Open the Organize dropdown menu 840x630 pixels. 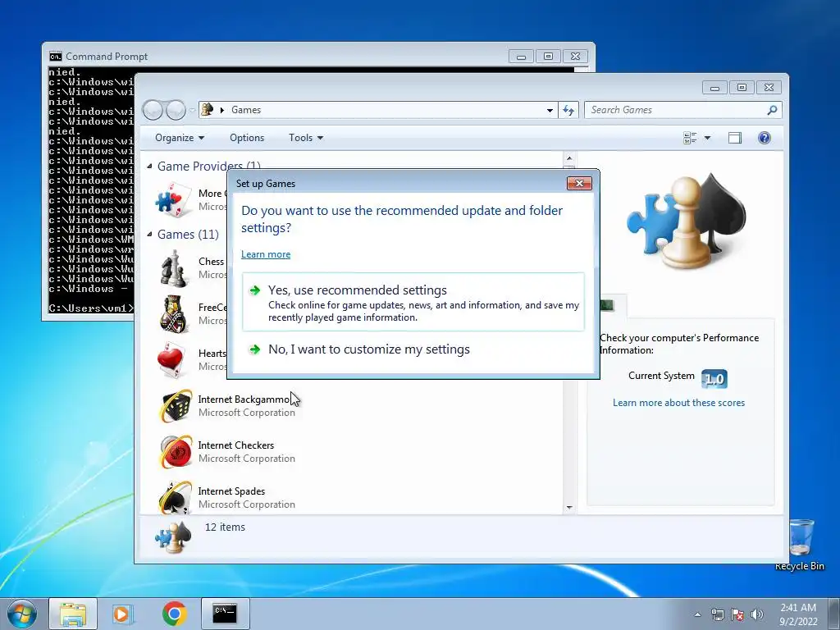pyautogui.click(x=180, y=138)
